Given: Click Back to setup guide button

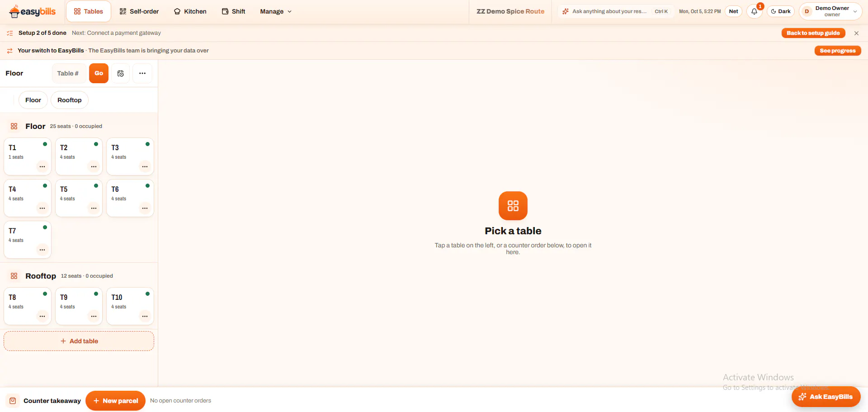Looking at the screenshot, I should [813, 33].
